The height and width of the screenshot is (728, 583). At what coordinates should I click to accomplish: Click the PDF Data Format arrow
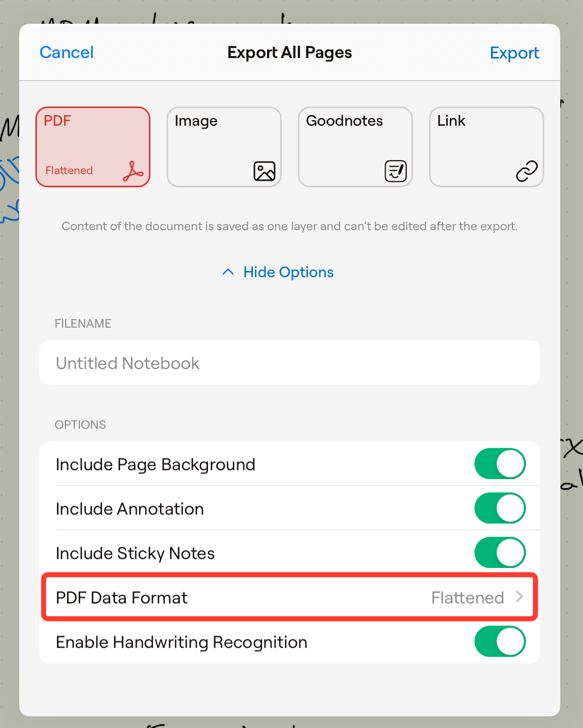519,597
